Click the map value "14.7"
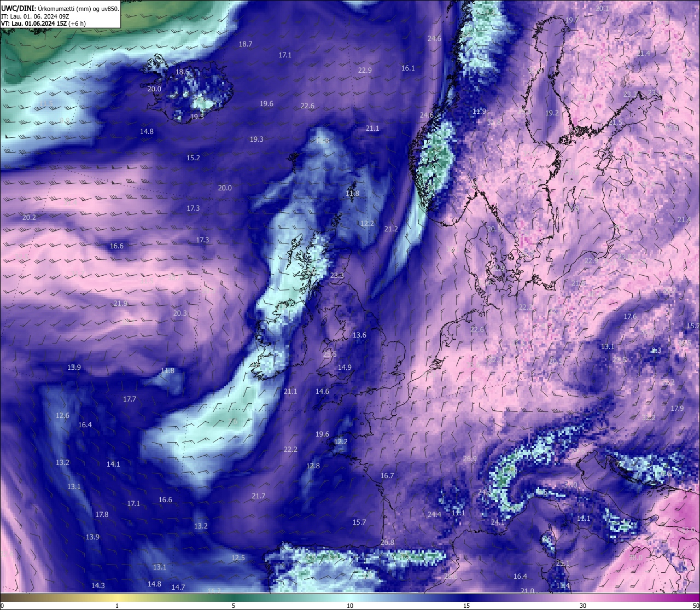The height and width of the screenshot is (610, 700). pyautogui.click(x=178, y=587)
